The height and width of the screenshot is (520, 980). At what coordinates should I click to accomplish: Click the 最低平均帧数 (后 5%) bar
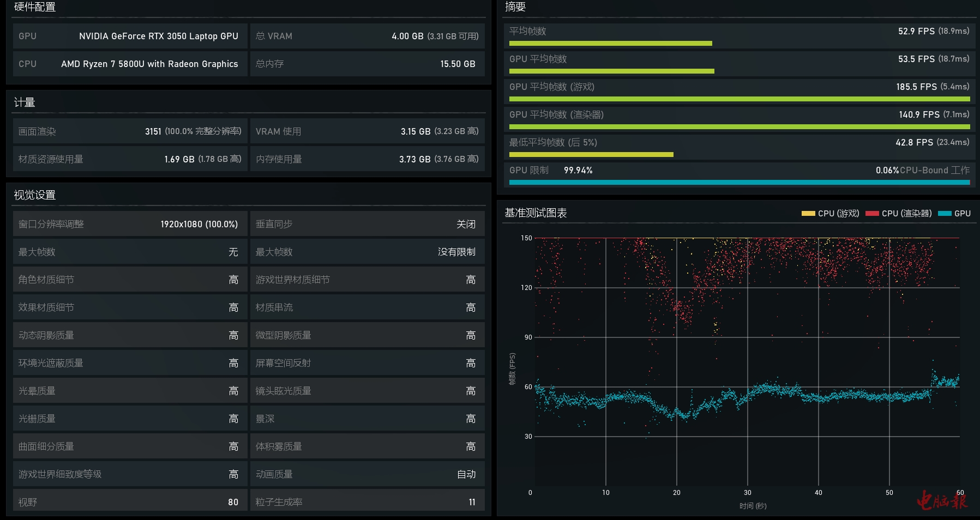click(x=591, y=155)
